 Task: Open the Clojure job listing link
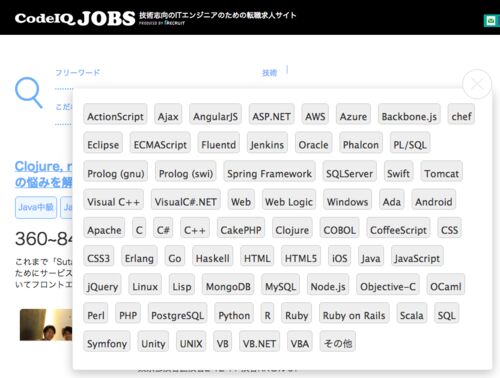coord(43,174)
